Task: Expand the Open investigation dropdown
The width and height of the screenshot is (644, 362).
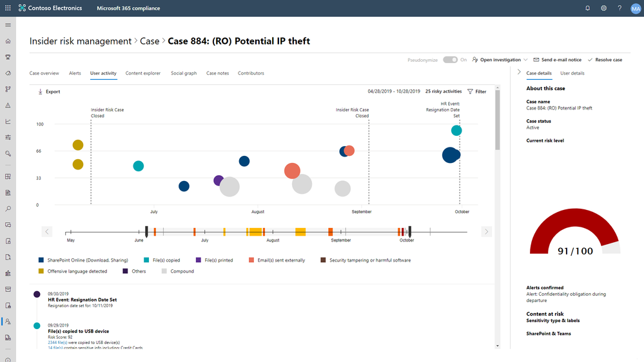Action: tap(525, 60)
